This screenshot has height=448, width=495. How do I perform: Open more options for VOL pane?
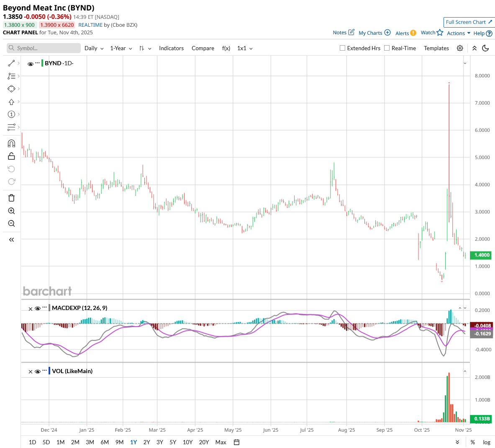[44, 370]
